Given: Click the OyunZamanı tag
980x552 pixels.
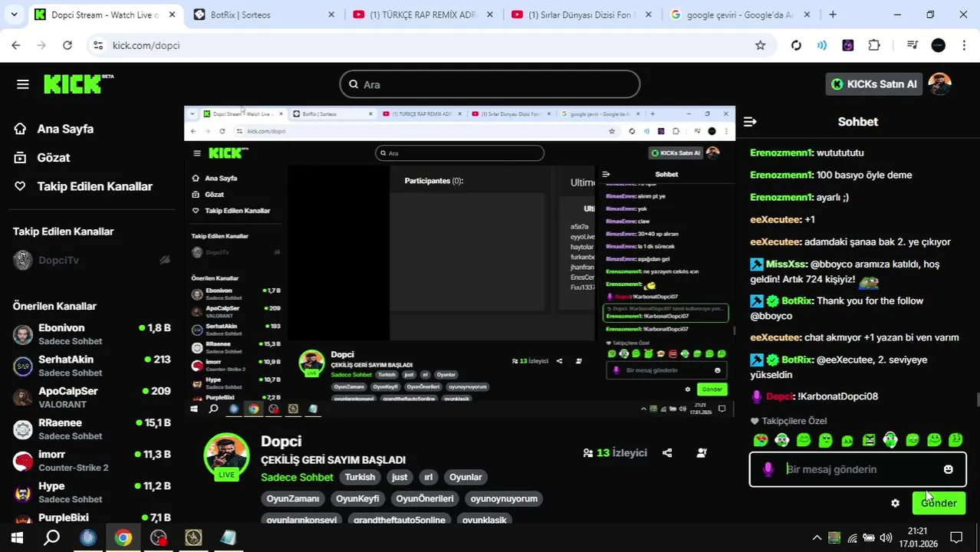Looking at the screenshot, I should click(x=293, y=498).
